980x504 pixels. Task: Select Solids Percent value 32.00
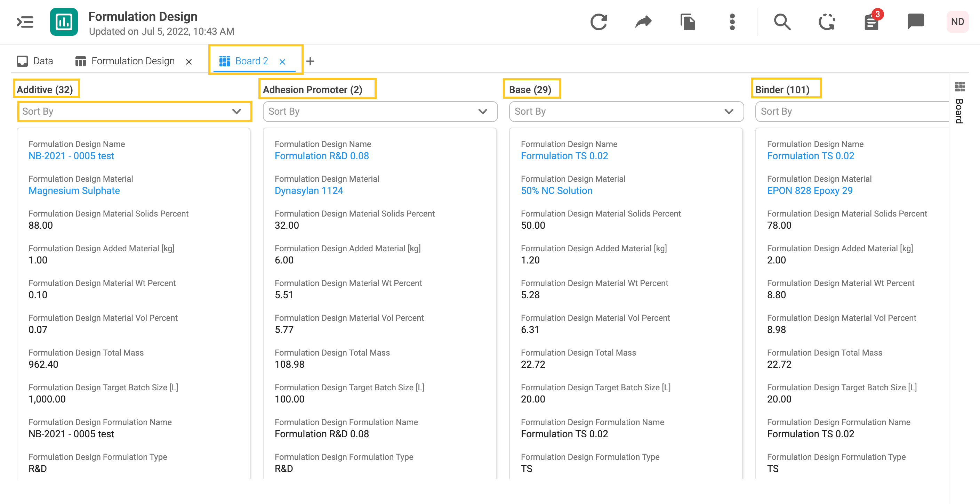pyautogui.click(x=287, y=226)
